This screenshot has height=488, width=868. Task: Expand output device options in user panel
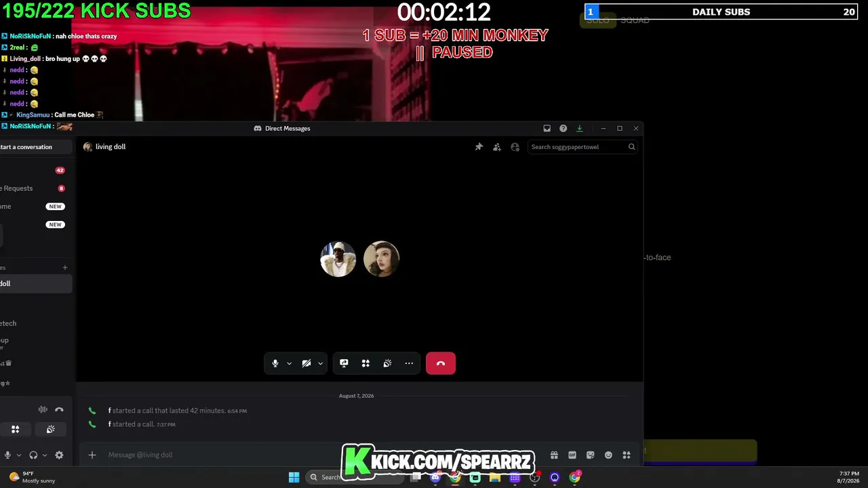pyautogui.click(x=45, y=455)
